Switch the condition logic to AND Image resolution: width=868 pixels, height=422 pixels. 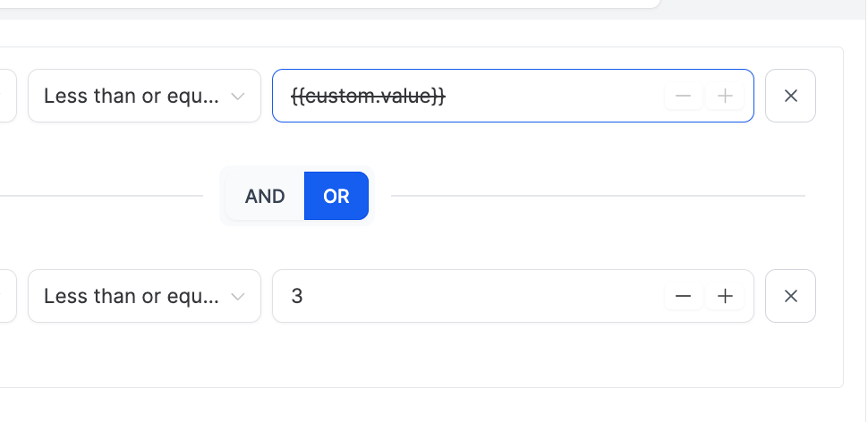(x=265, y=196)
